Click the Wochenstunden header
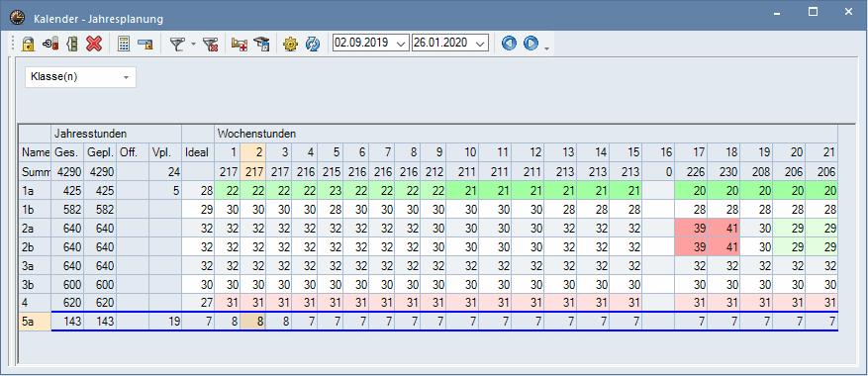This screenshot has width=868, height=376. coord(526,134)
